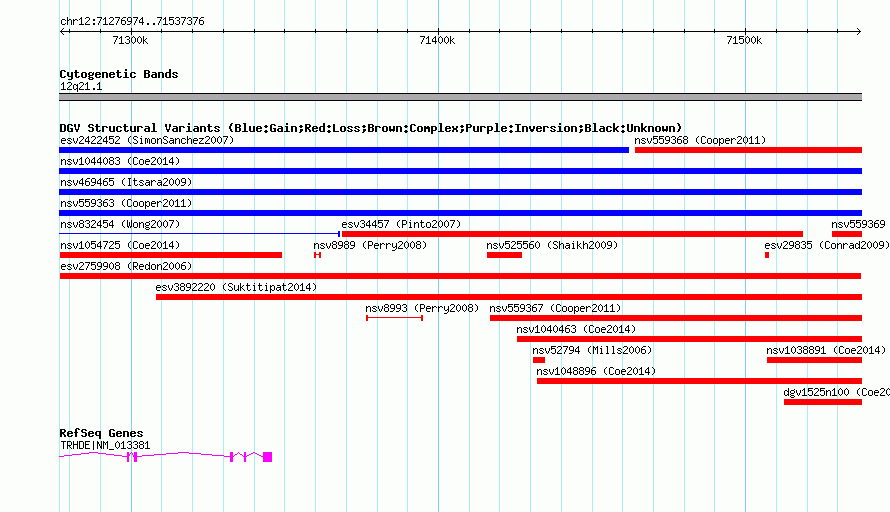Viewport: 890px width, 512px height.
Task: Click the gray 12q21.1 cytogenetic band bar
Action: click(x=460, y=97)
